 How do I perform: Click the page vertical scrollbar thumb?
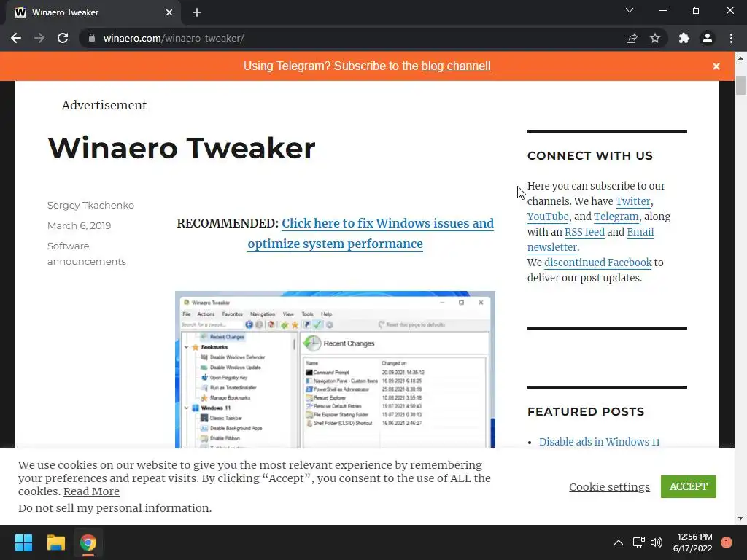click(740, 85)
